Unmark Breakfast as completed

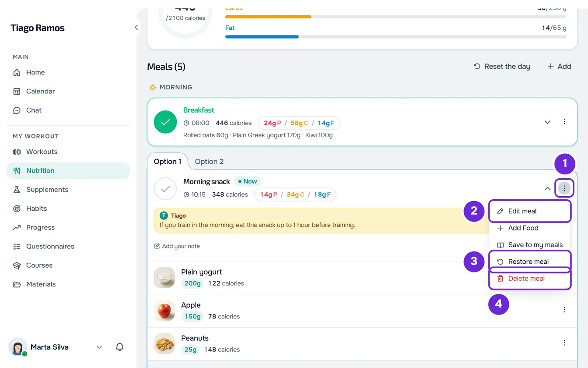[x=165, y=122]
